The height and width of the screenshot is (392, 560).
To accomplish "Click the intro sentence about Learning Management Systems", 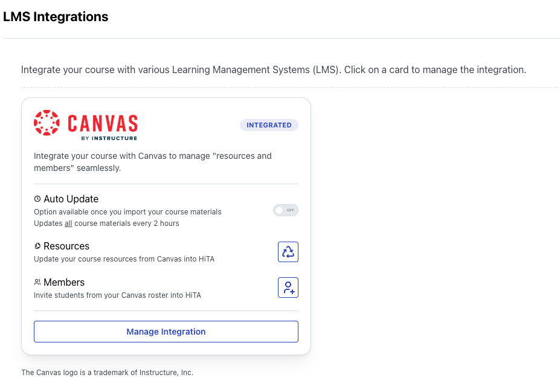I will pyautogui.click(x=274, y=69).
